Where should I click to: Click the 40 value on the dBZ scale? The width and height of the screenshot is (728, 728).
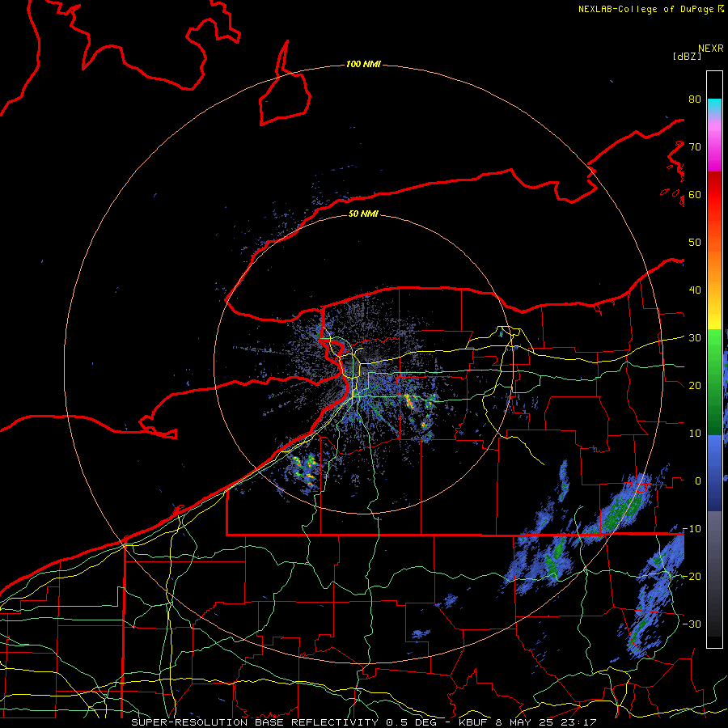[695, 290]
